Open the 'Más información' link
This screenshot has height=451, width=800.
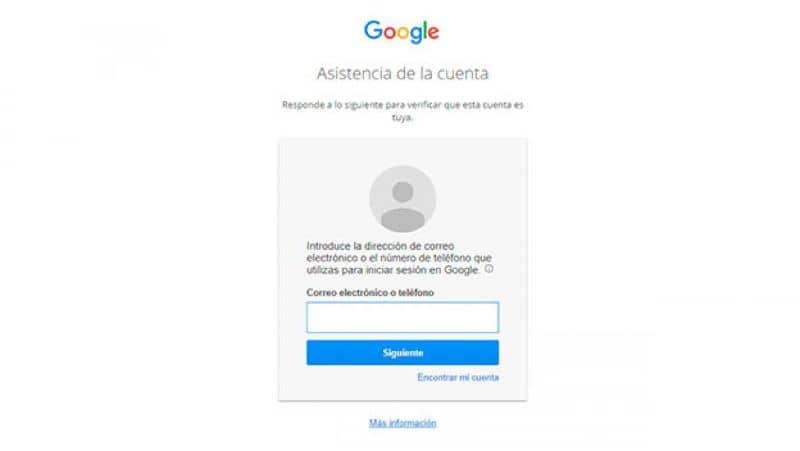[x=403, y=423]
